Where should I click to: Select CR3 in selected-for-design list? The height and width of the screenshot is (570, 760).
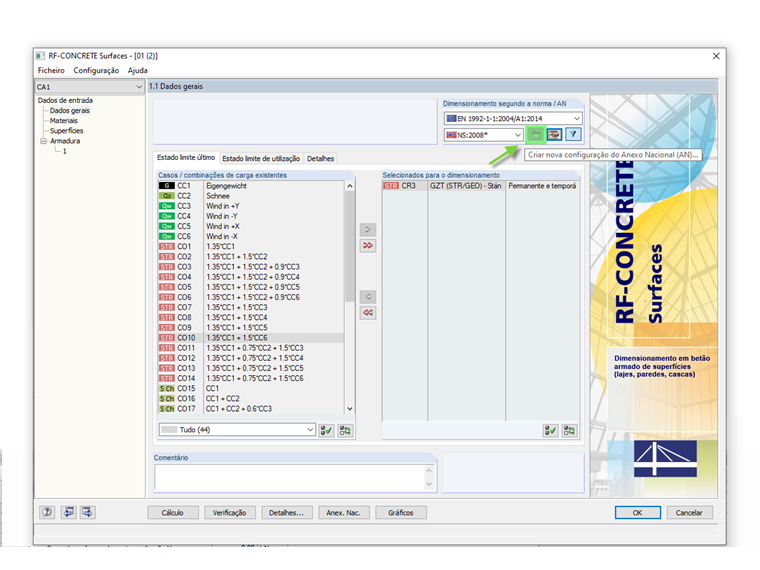click(480, 186)
